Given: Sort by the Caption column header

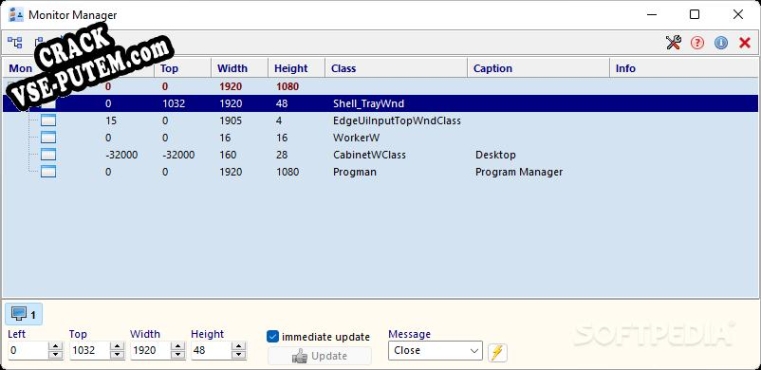Looking at the screenshot, I should (538, 68).
